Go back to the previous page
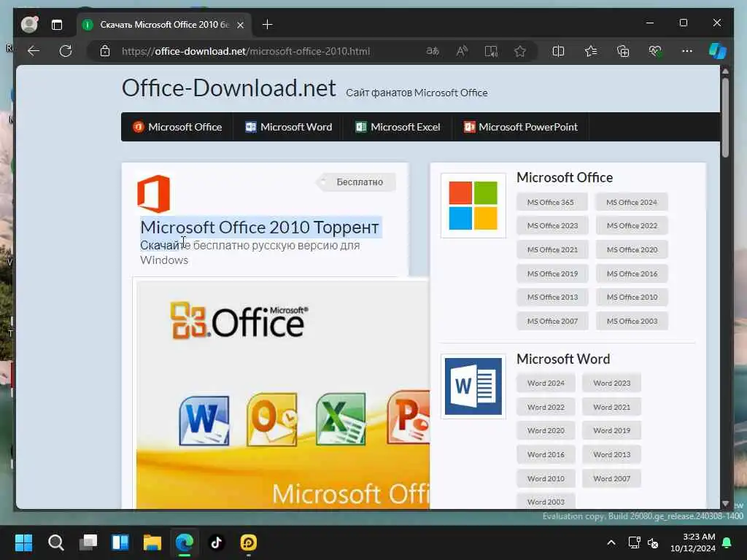 [x=34, y=51]
